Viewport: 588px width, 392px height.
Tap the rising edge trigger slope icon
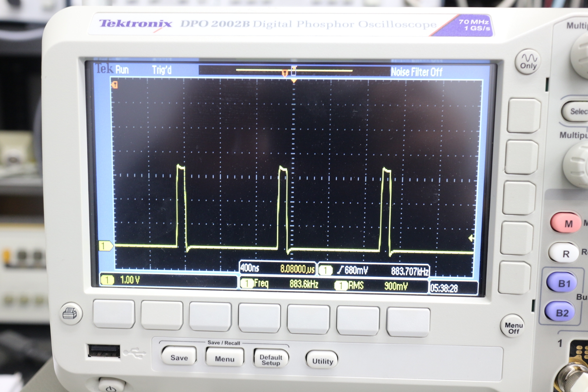(340, 270)
